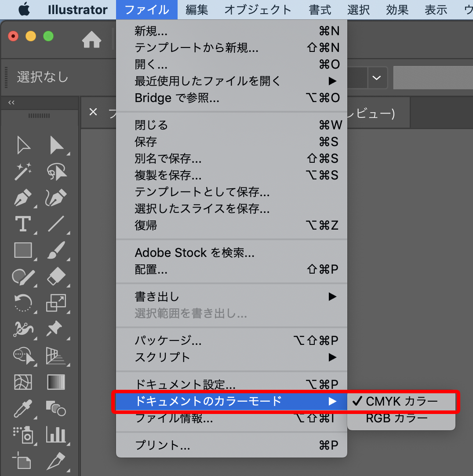Open the ファイル menu
Viewport: 473px width, 476px height.
click(x=147, y=10)
